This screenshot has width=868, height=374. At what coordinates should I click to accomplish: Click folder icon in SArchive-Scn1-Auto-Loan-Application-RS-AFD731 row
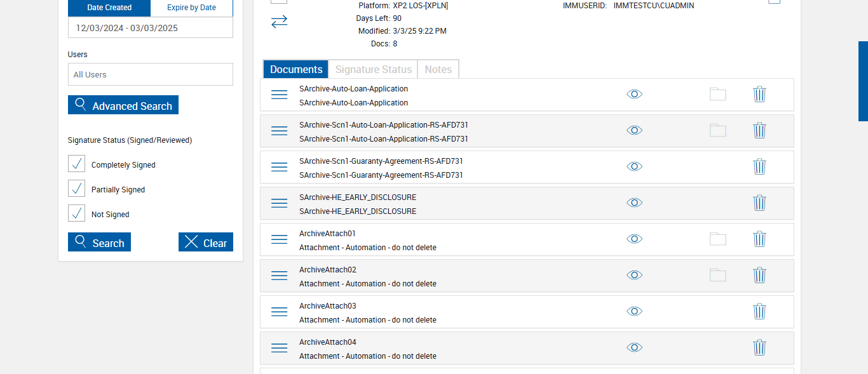718,130
